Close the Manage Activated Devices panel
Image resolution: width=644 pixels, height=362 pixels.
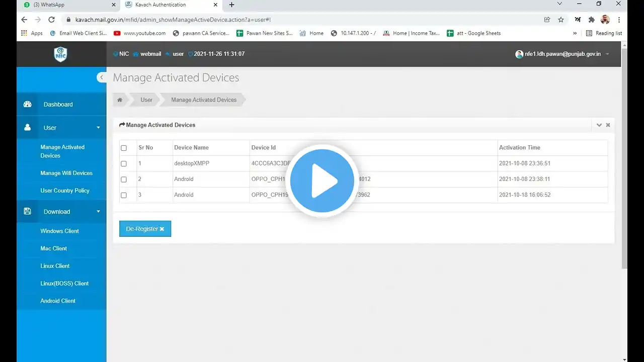point(608,125)
